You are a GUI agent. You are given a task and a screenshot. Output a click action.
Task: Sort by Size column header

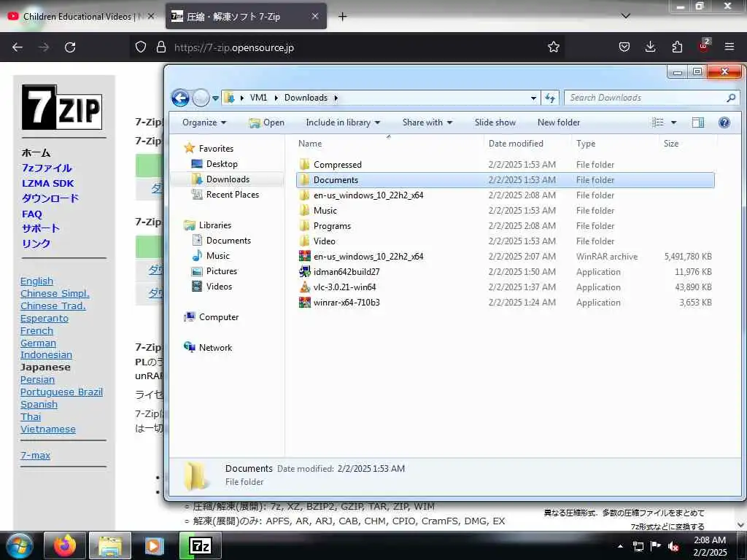671,144
